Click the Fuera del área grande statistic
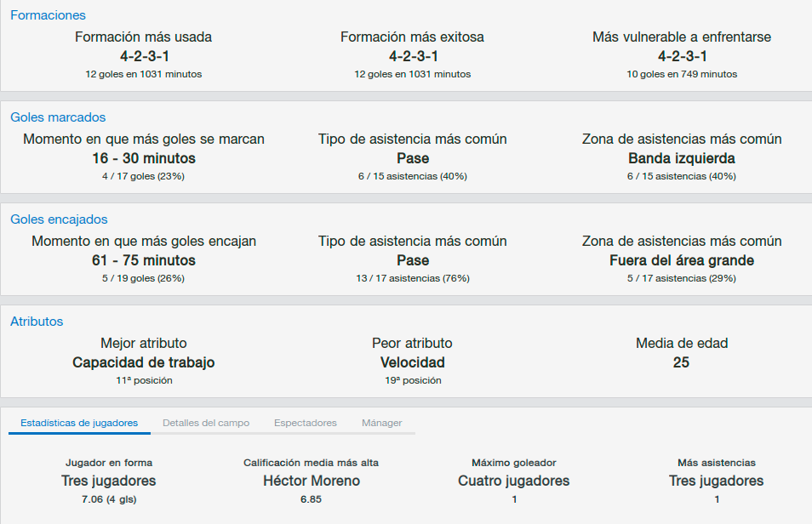812x524 pixels. pyautogui.click(x=682, y=260)
